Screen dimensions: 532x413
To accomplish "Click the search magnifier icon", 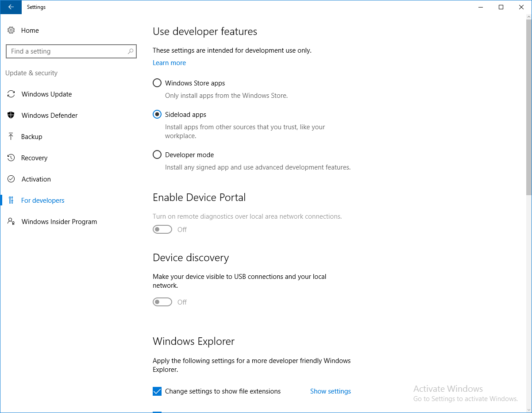I will pos(131,51).
